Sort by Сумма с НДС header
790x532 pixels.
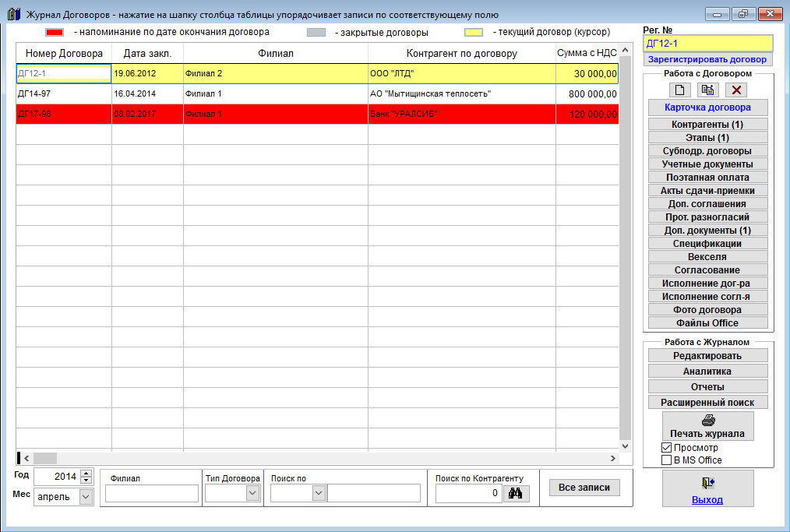click(x=587, y=54)
